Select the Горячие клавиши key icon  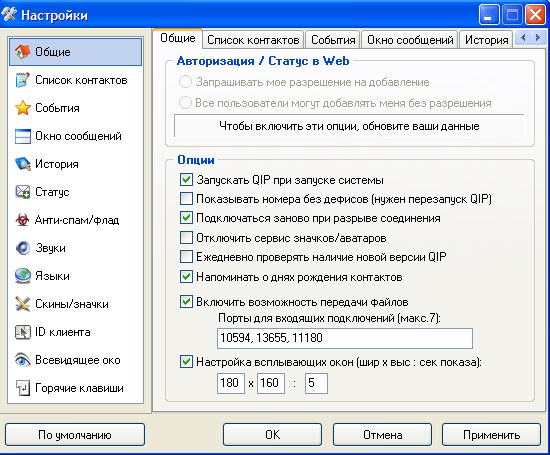(22, 388)
